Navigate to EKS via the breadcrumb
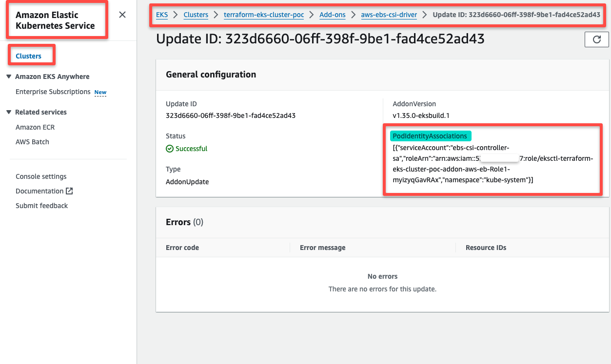Image resolution: width=611 pixels, height=364 pixels. tap(161, 15)
